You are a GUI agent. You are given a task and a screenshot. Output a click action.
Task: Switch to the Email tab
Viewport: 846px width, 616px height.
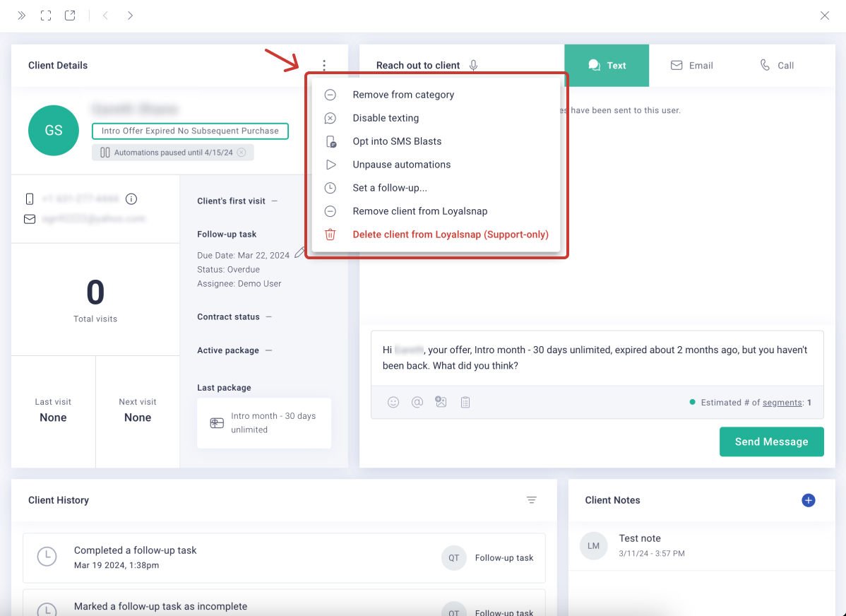pyautogui.click(x=691, y=66)
